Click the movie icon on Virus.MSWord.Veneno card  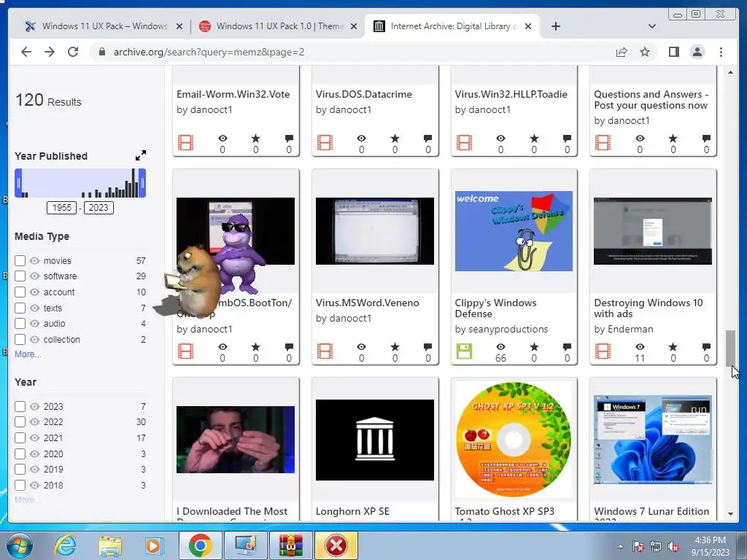pos(325,351)
